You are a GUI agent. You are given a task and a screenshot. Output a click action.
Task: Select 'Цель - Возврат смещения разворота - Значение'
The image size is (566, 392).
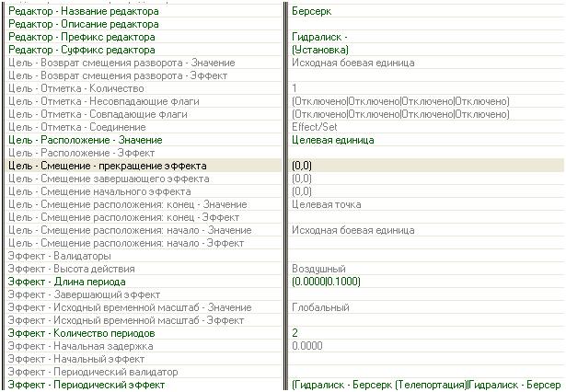click(x=121, y=63)
